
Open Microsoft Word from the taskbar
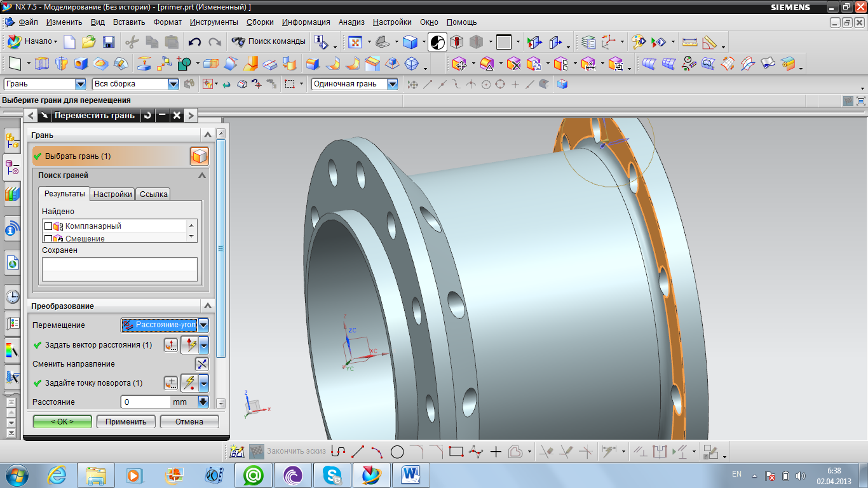pos(410,475)
